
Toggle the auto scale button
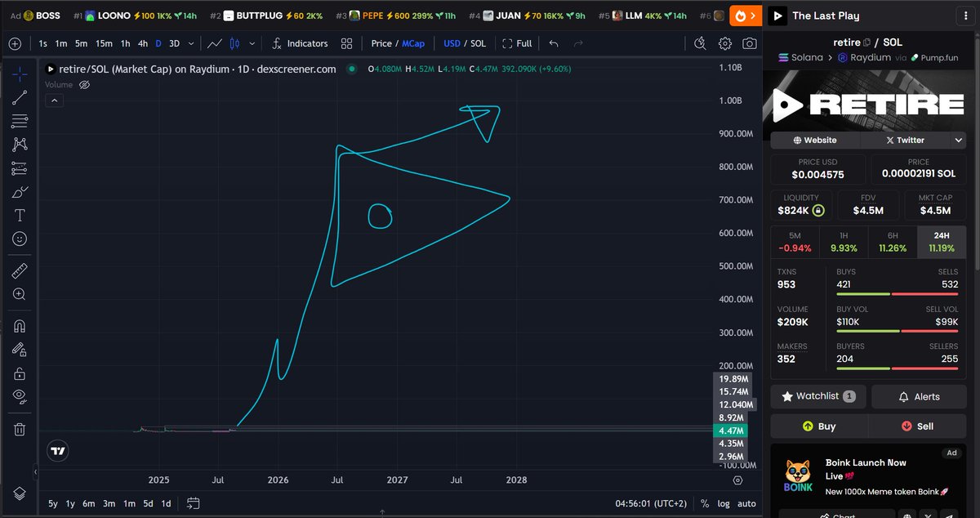point(746,503)
